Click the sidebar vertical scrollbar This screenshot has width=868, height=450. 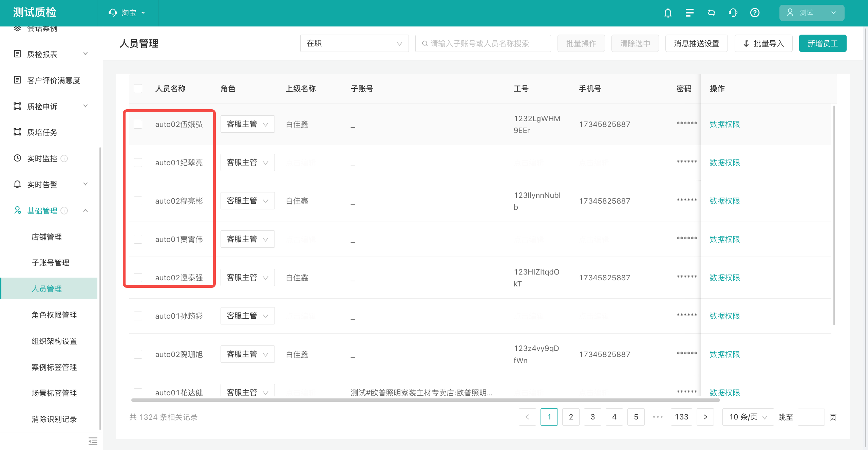pyautogui.click(x=100, y=288)
